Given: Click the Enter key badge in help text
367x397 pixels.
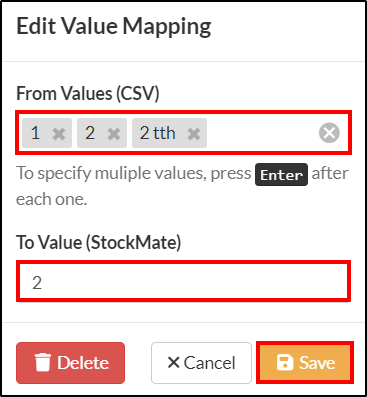Looking at the screenshot, I should pyautogui.click(x=281, y=174).
